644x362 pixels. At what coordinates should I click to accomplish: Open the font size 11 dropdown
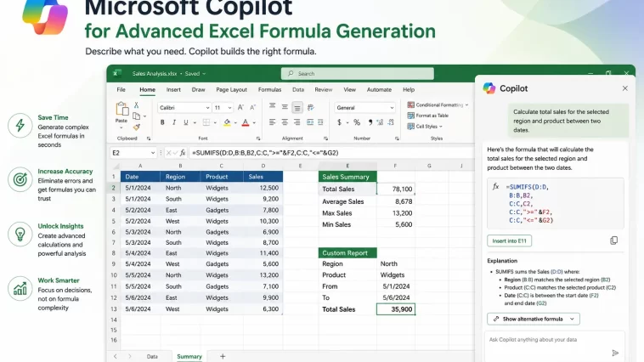click(x=229, y=108)
